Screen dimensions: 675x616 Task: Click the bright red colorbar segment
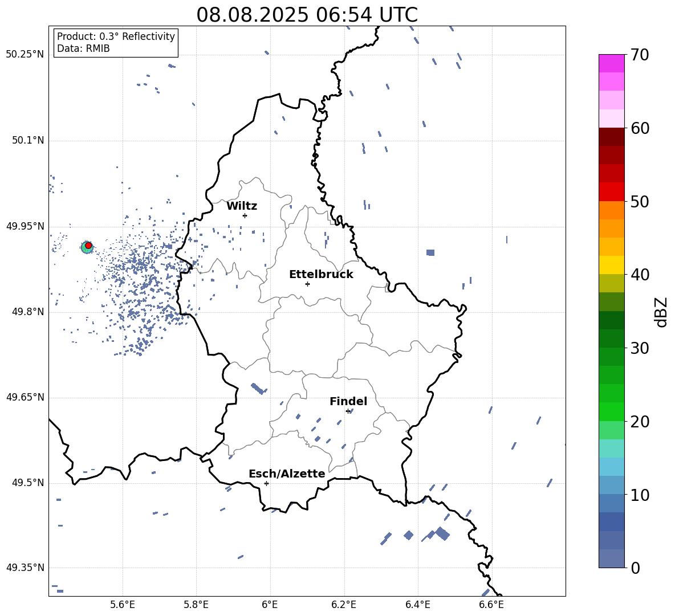coord(611,192)
